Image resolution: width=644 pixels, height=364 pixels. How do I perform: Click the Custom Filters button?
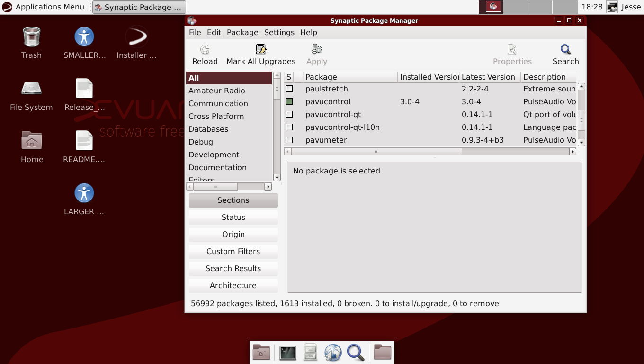[233, 251]
